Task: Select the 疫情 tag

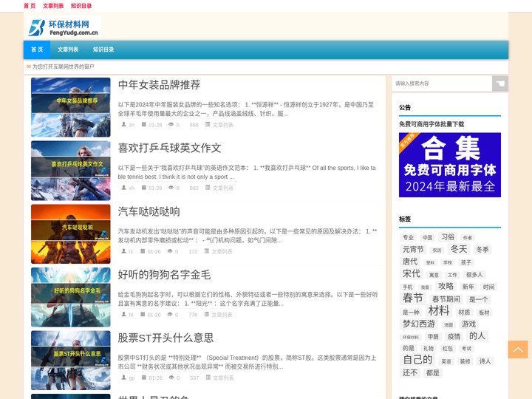Action: [x=454, y=337]
